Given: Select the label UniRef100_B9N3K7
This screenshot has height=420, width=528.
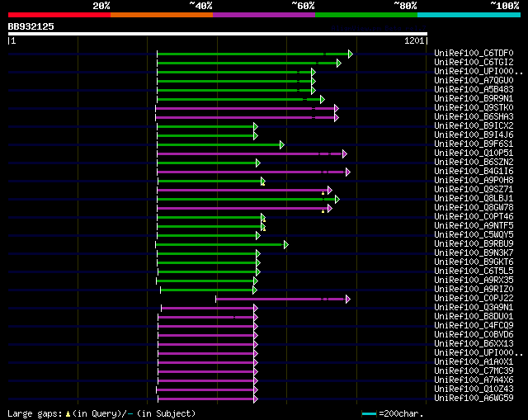Looking at the screenshot, I should [474, 253].
